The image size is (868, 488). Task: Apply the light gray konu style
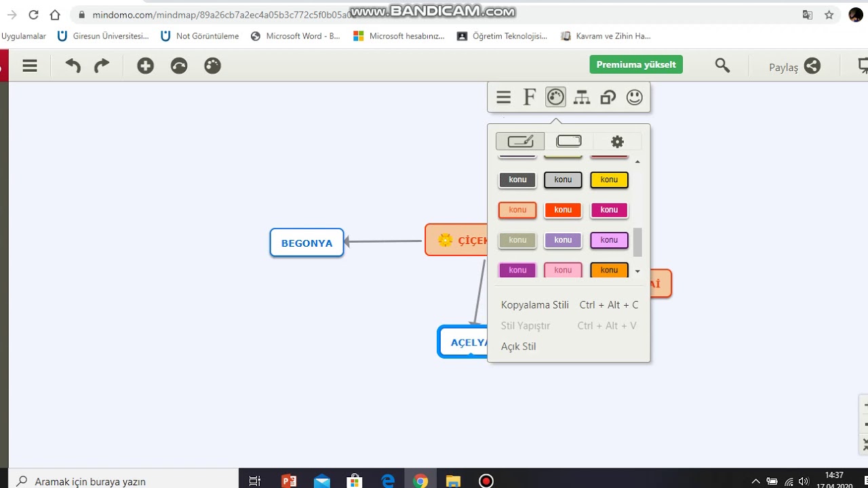tap(563, 180)
